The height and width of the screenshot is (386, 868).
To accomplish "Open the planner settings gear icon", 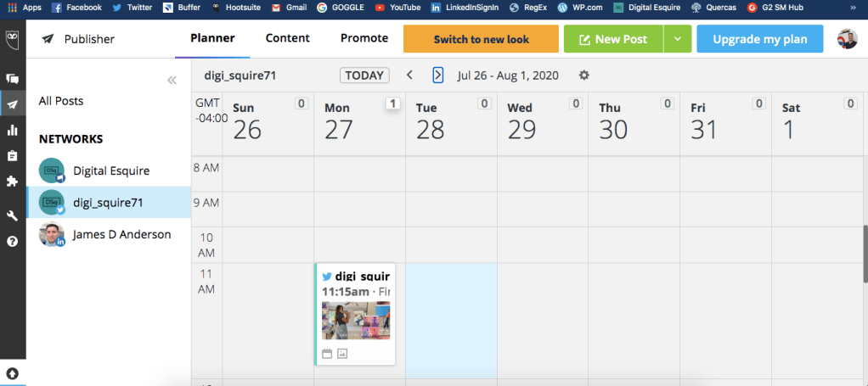I will [584, 75].
